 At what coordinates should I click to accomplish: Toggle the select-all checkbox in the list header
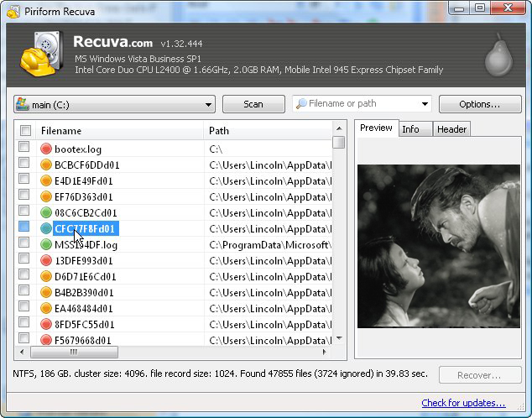coord(25,131)
